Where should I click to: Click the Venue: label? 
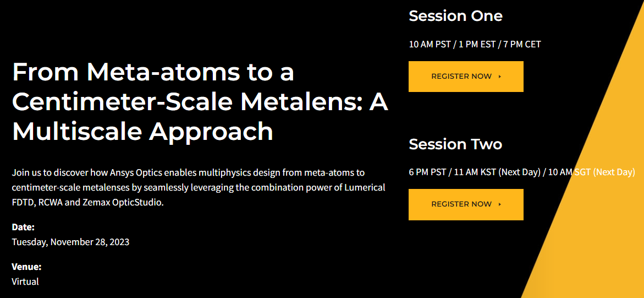[x=27, y=267]
